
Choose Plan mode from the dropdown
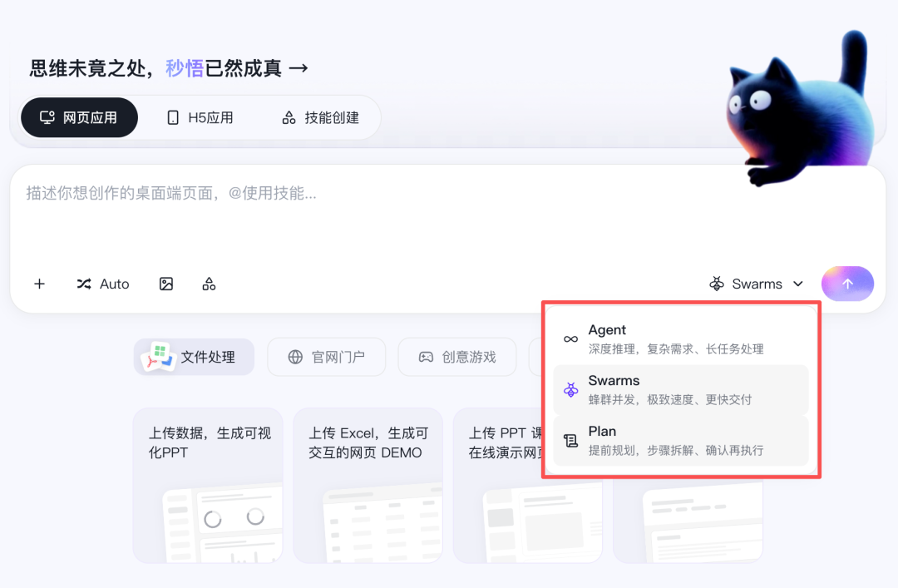click(x=681, y=441)
